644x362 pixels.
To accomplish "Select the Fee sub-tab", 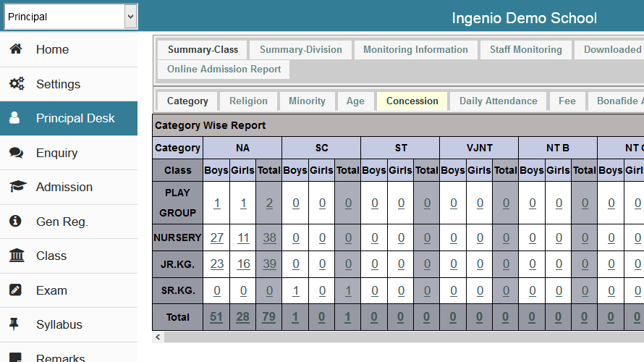I will (567, 101).
